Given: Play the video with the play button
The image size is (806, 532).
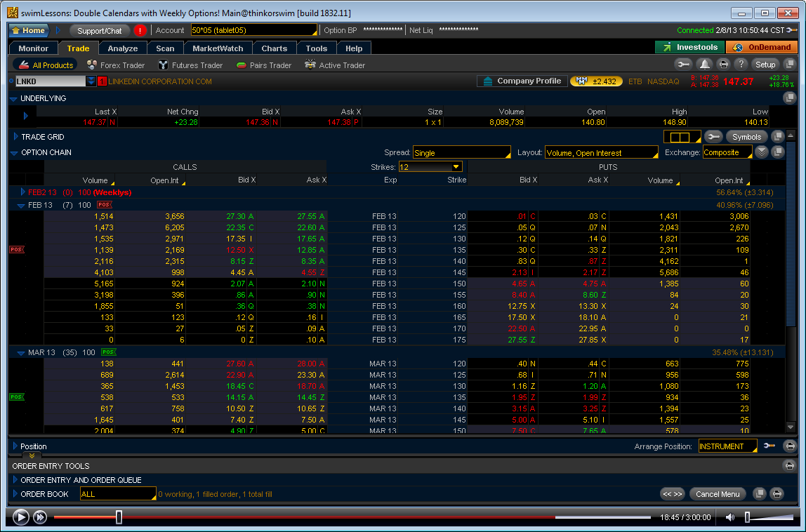Looking at the screenshot, I should pos(20,517).
